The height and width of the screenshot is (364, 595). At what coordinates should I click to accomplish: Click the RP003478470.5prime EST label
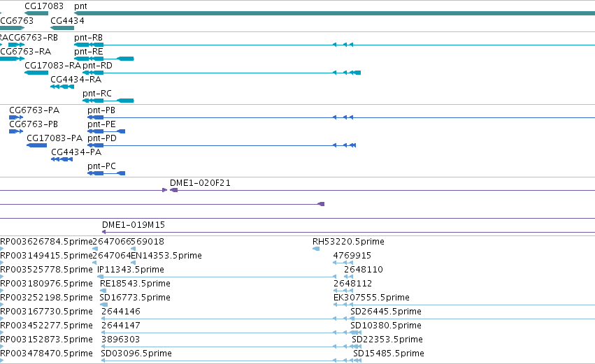coord(46,354)
